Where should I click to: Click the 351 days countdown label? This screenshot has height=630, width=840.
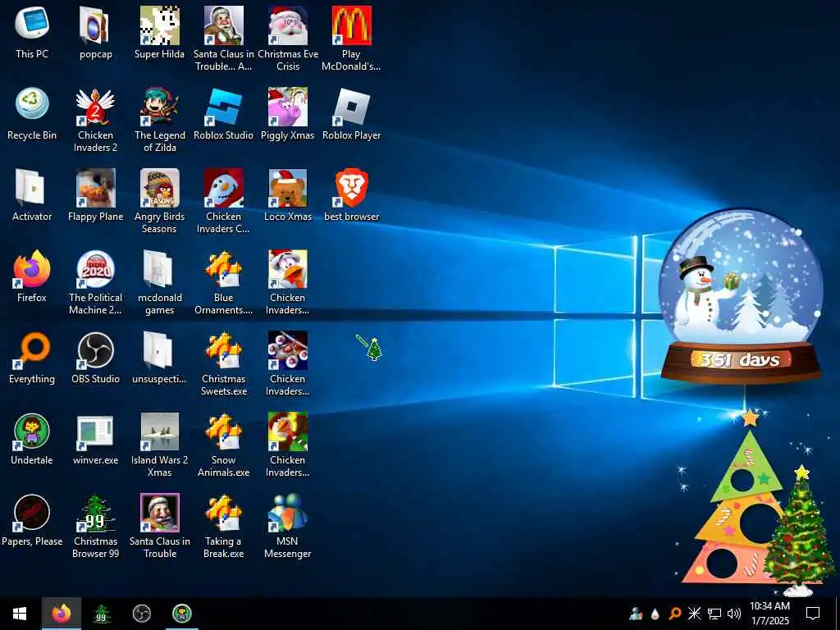coord(742,359)
